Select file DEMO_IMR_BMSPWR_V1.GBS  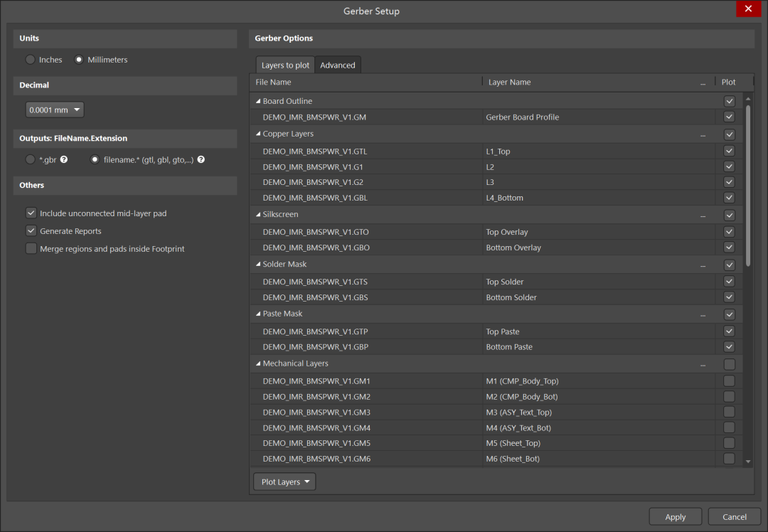pyautogui.click(x=315, y=297)
